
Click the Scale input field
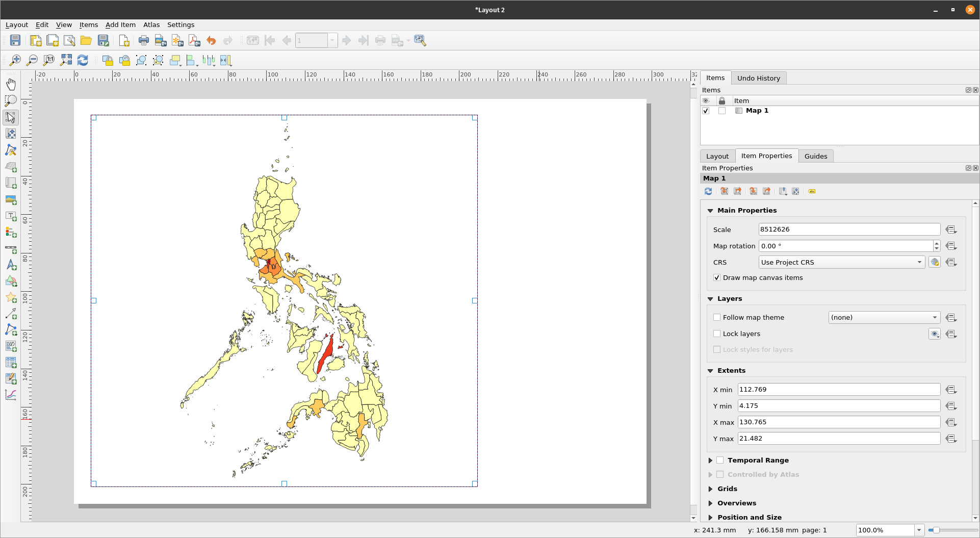click(x=849, y=229)
